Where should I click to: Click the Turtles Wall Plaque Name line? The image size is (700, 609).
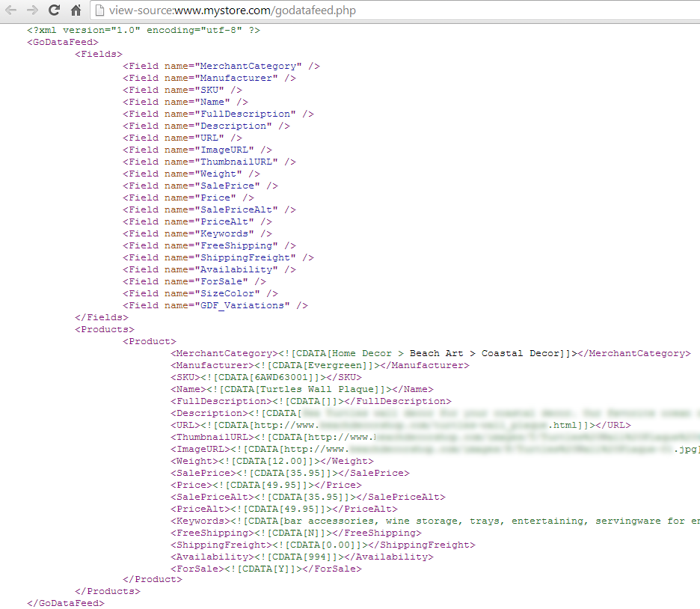tap(301, 389)
